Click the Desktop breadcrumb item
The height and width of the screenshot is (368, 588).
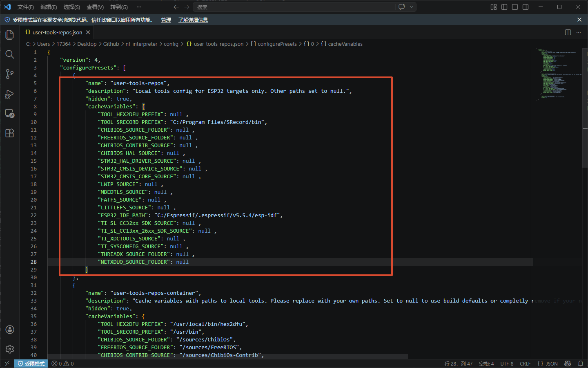pos(87,44)
